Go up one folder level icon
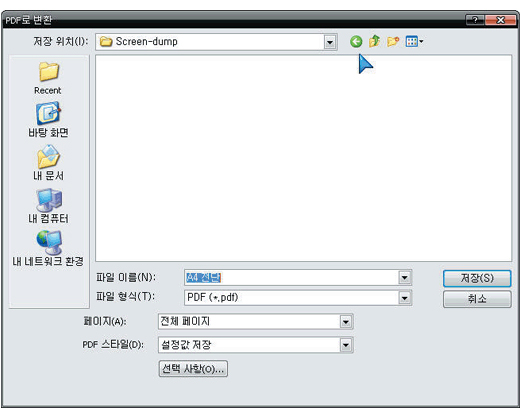Image resolution: width=521 pixels, height=420 pixels. [x=374, y=41]
